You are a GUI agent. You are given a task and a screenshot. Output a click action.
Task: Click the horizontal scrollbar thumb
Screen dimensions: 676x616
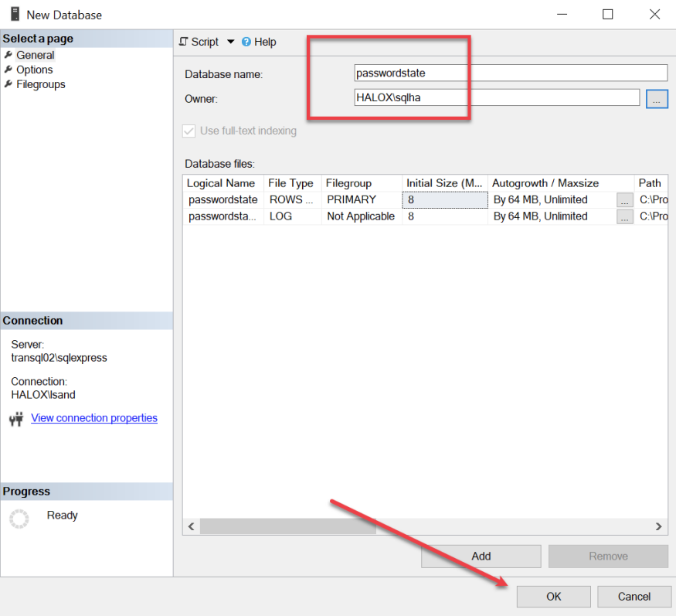[x=288, y=526]
